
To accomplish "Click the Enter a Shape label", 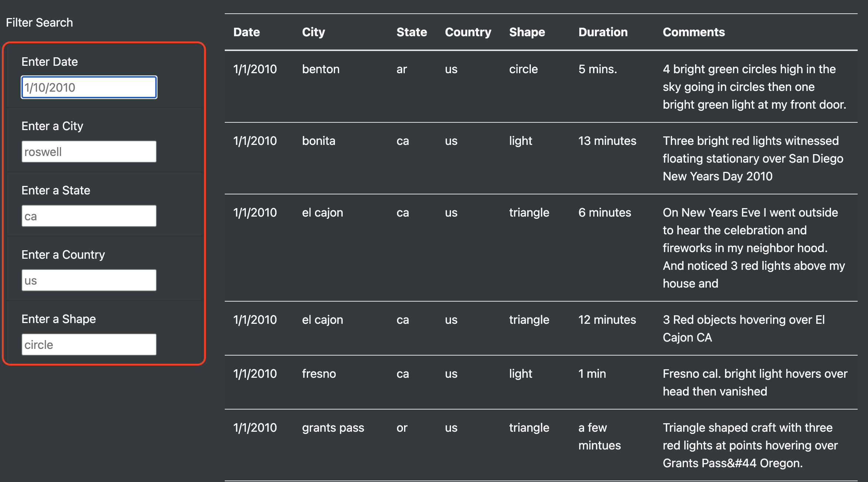I will click(59, 319).
